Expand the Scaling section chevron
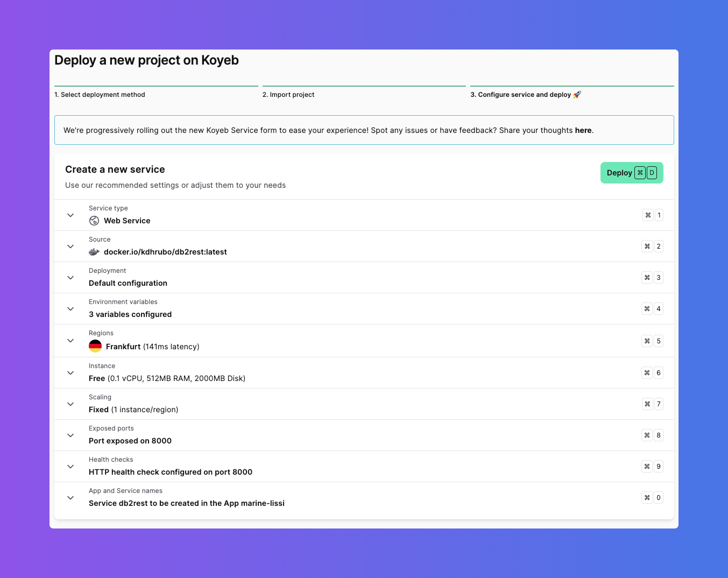Image resolution: width=728 pixels, height=578 pixels. [70, 404]
